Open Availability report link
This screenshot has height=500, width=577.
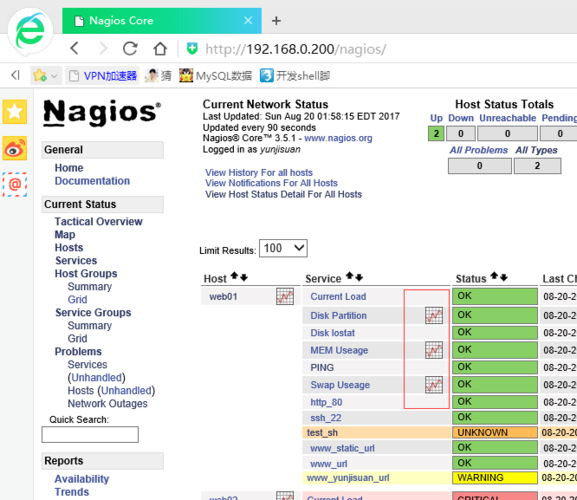(x=82, y=479)
